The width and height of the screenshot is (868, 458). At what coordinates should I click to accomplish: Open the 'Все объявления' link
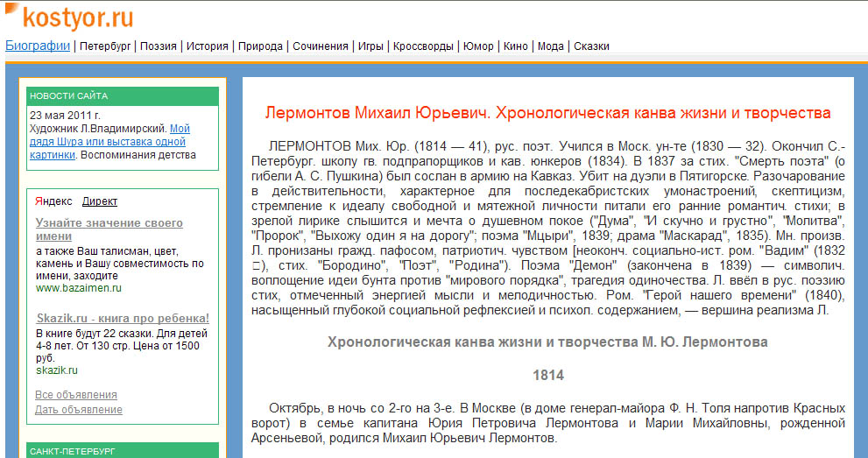coord(76,395)
